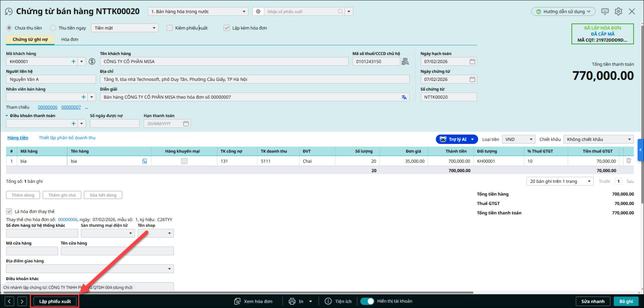This screenshot has width=644, height=308.
Task: Tick Hàng khuyến mại checkbox for bia row
Action: click(184, 161)
